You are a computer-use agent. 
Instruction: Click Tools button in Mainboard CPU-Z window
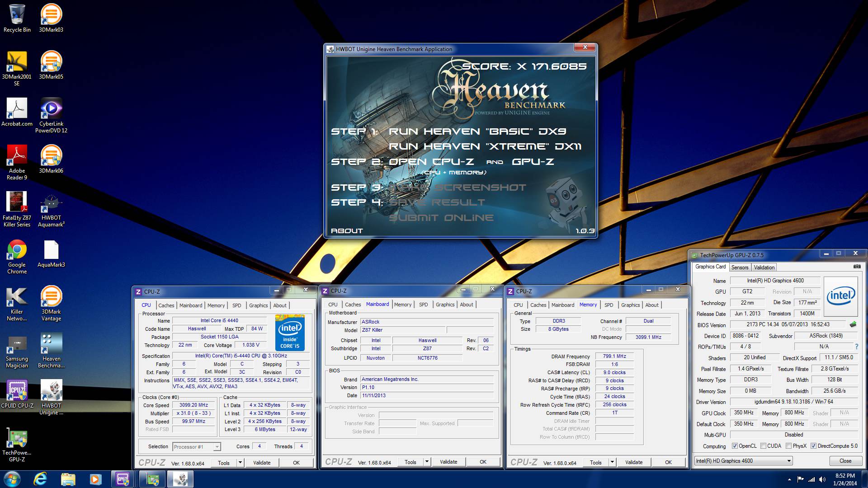point(410,462)
